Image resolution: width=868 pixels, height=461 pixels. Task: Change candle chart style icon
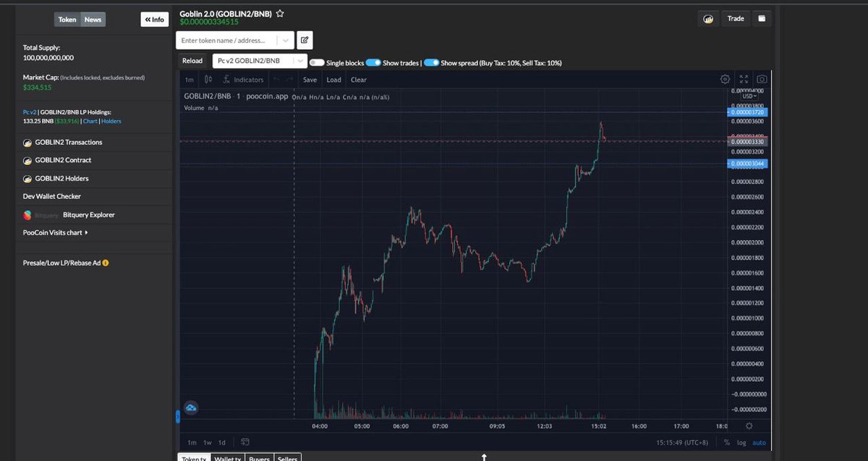point(208,80)
